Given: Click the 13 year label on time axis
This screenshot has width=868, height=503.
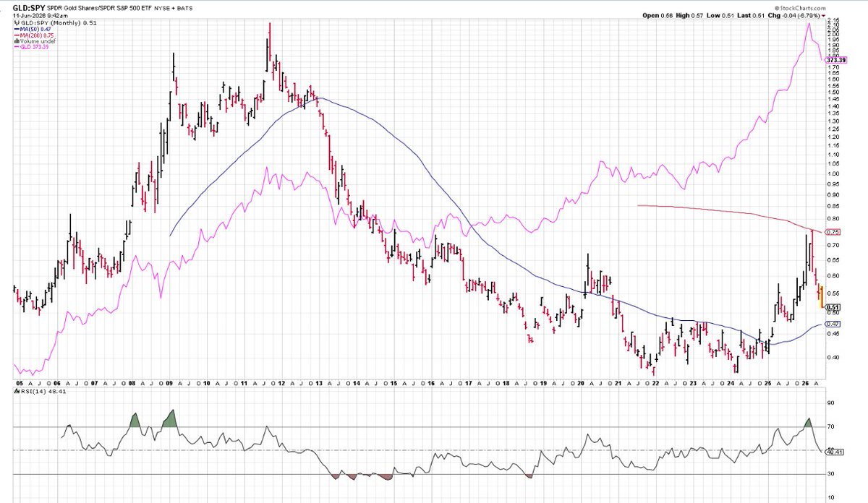Looking at the screenshot, I should click(x=320, y=383).
